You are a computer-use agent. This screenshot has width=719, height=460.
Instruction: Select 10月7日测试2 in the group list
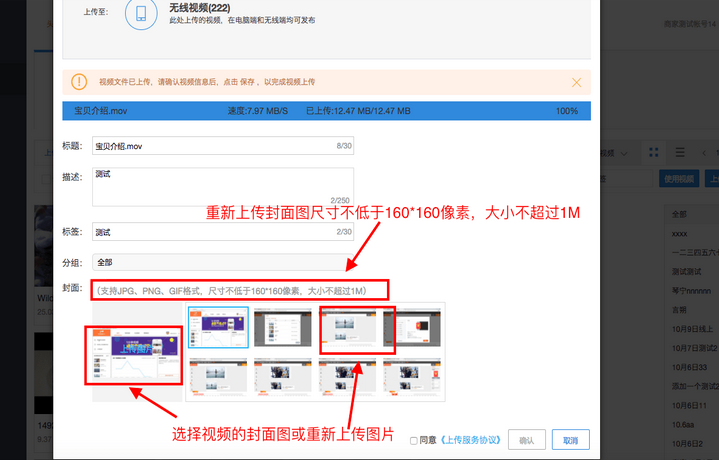(694, 348)
